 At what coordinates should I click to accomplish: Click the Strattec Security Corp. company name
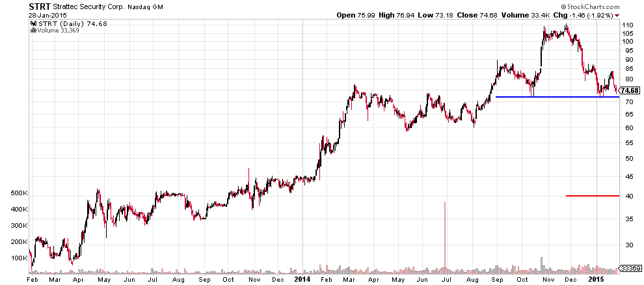click(x=88, y=7)
